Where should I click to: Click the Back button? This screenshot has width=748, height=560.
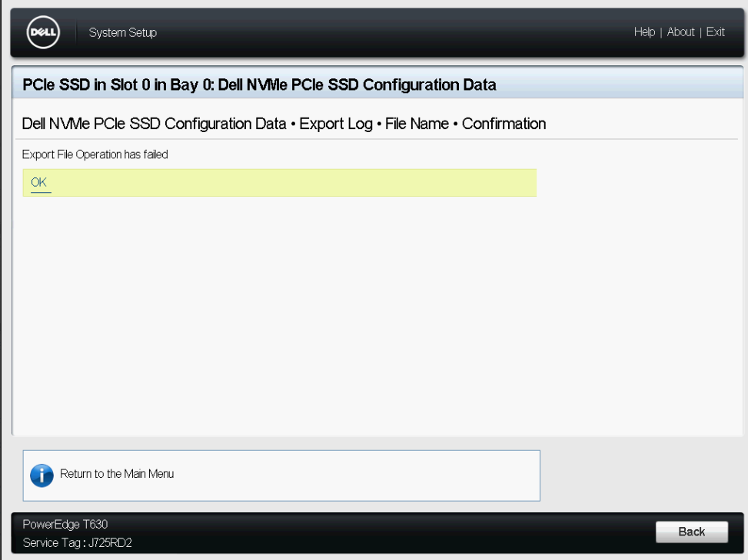[691, 532]
